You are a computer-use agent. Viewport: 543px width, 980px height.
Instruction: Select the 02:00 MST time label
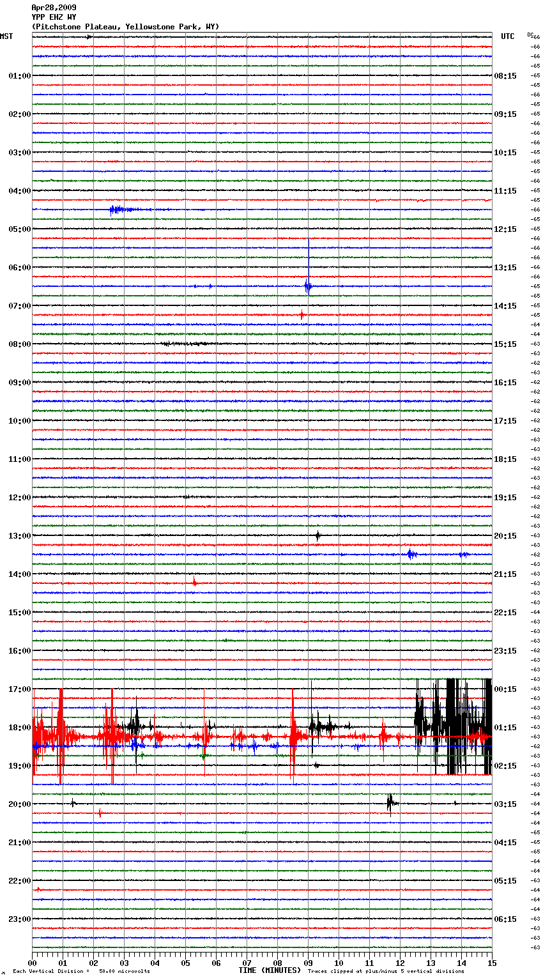click(x=19, y=114)
